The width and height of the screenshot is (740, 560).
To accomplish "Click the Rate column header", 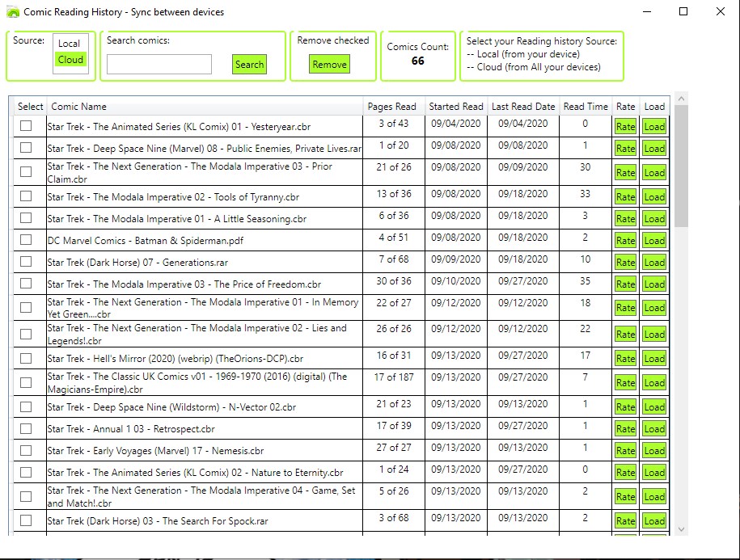I will [x=625, y=107].
